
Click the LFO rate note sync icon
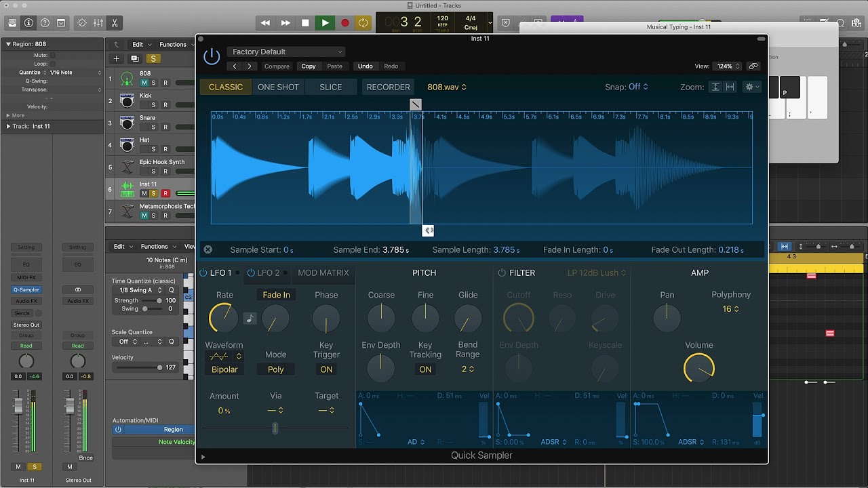(250, 319)
